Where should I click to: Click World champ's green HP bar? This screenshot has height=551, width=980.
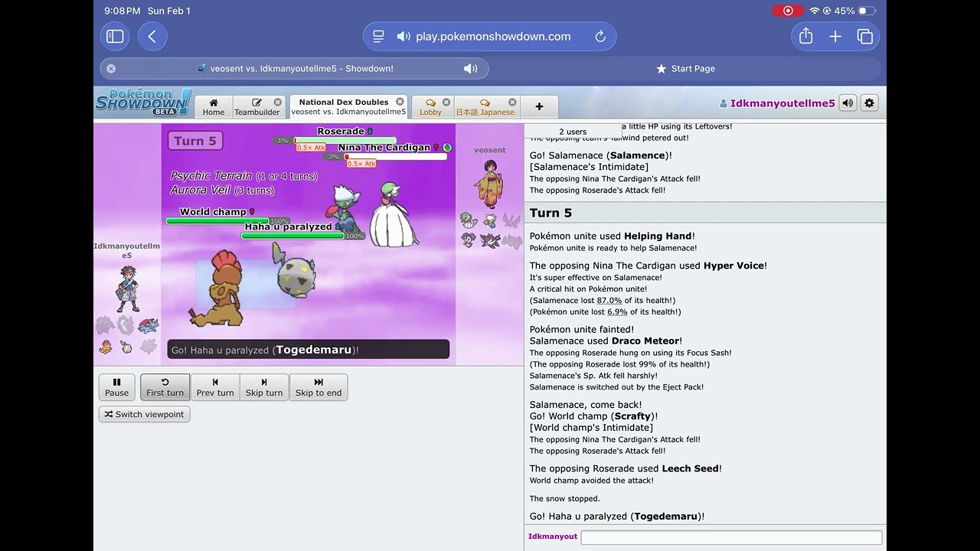[x=217, y=221]
